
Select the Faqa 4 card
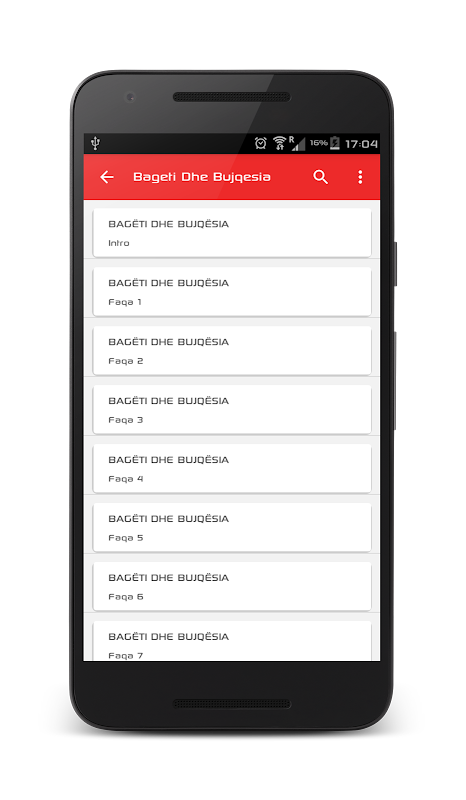[x=232, y=468]
